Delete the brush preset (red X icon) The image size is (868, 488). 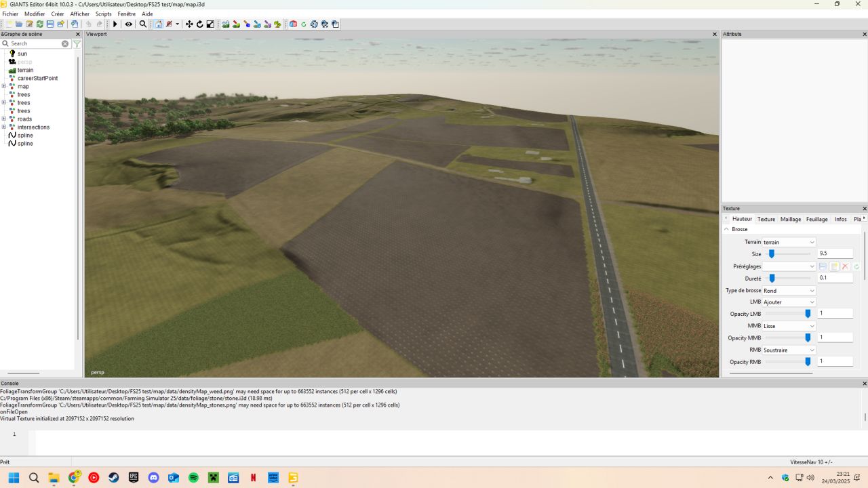(x=846, y=266)
